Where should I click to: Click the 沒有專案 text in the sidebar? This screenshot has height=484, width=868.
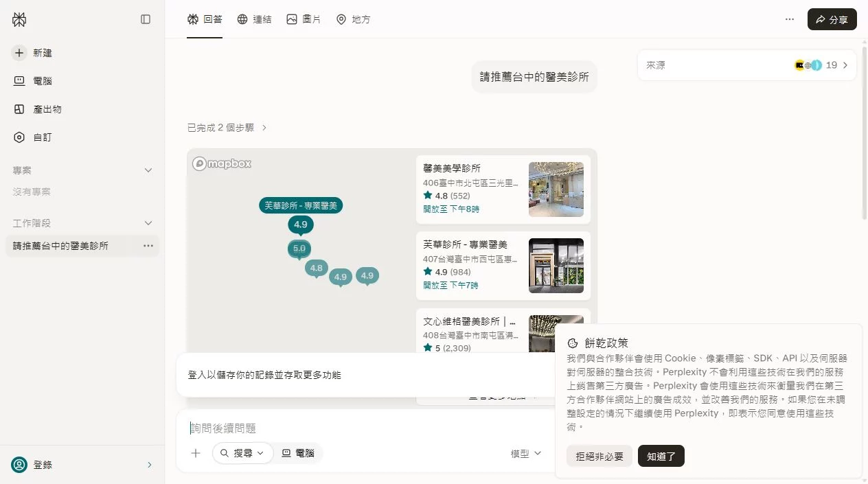(x=32, y=192)
